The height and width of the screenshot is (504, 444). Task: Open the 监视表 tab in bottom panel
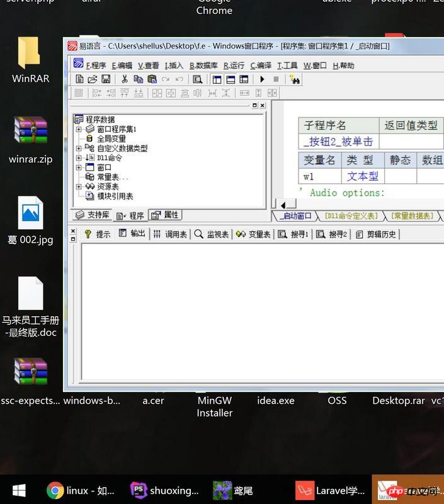coord(211,234)
